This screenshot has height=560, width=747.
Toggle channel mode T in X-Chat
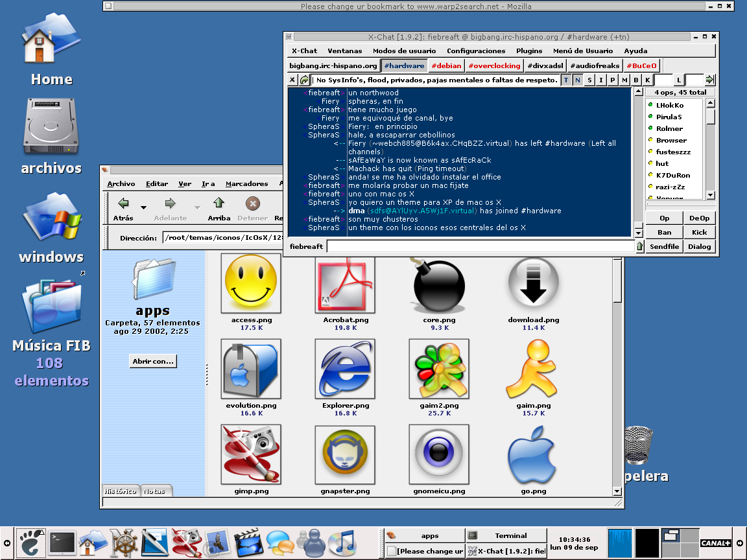[x=566, y=80]
